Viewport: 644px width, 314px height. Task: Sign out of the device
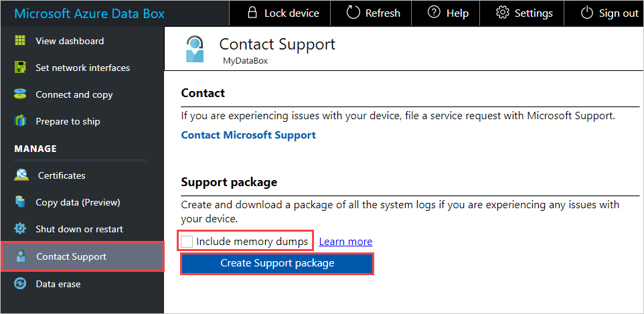(609, 13)
